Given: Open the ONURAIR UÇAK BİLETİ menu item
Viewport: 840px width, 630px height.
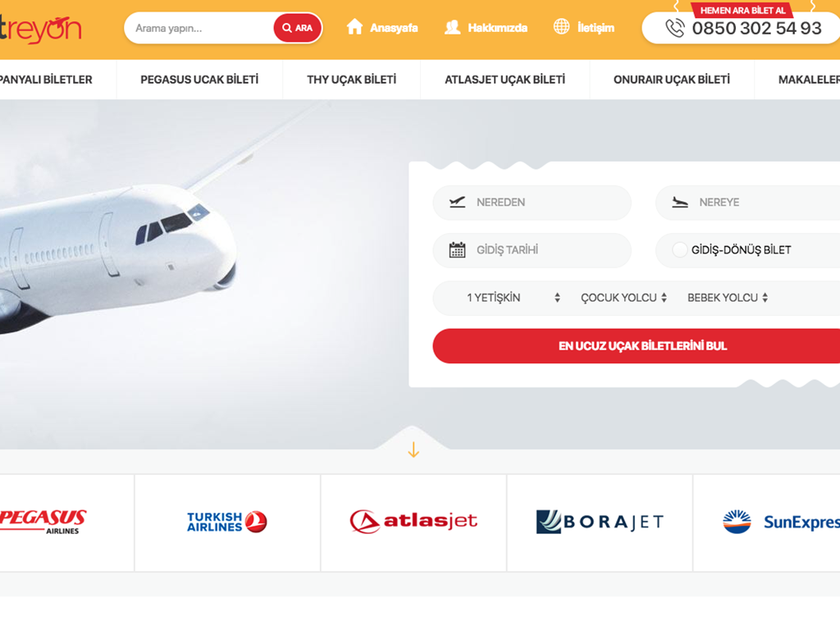Looking at the screenshot, I should point(671,80).
